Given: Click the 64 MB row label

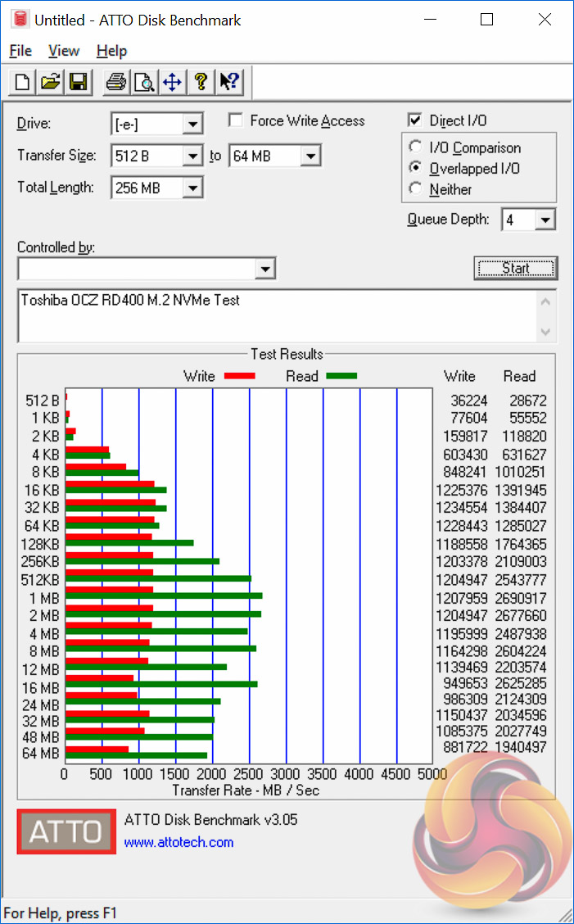Looking at the screenshot, I should (x=41, y=753).
